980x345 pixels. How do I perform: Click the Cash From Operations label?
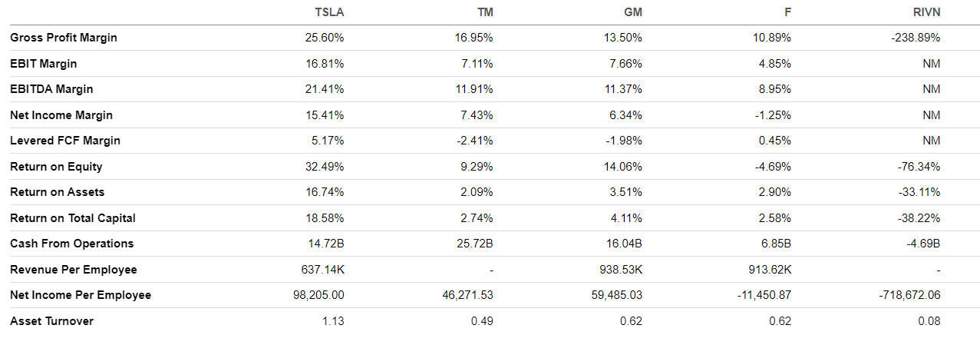pyautogui.click(x=72, y=244)
